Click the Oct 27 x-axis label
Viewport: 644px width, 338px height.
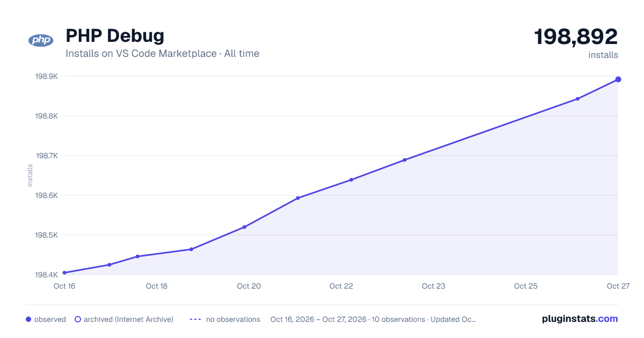pyautogui.click(x=618, y=286)
